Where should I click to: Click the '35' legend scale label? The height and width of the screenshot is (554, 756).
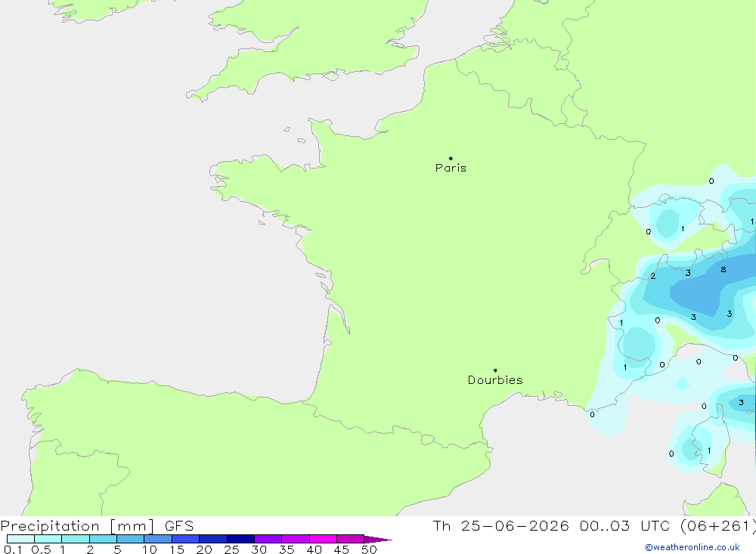click(287, 549)
